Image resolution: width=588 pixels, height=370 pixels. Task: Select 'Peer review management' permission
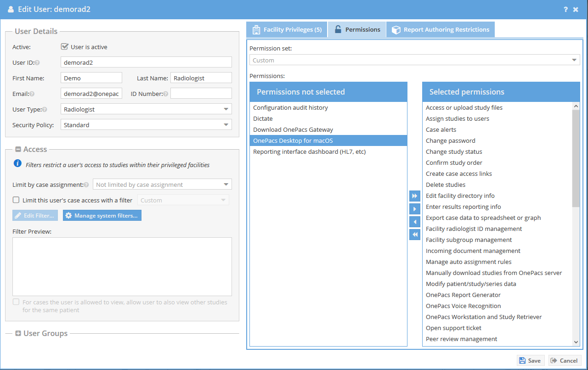498,339
